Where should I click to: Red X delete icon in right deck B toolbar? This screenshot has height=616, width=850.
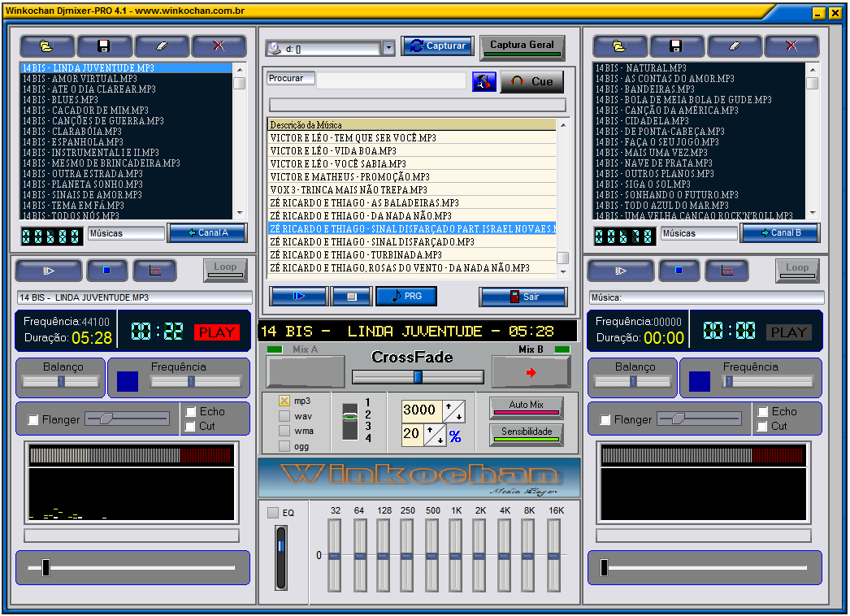tap(791, 46)
